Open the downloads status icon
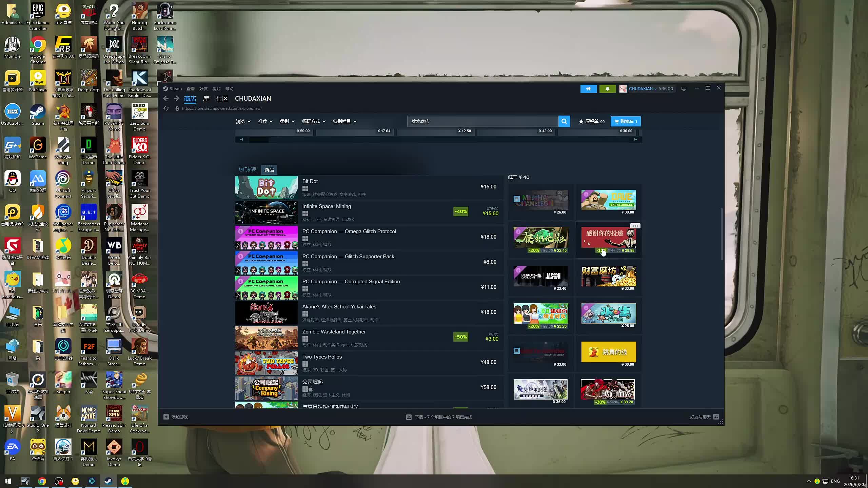The height and width of the screenshot is (488, 868). pyautogui.click(x=409, y=417)
